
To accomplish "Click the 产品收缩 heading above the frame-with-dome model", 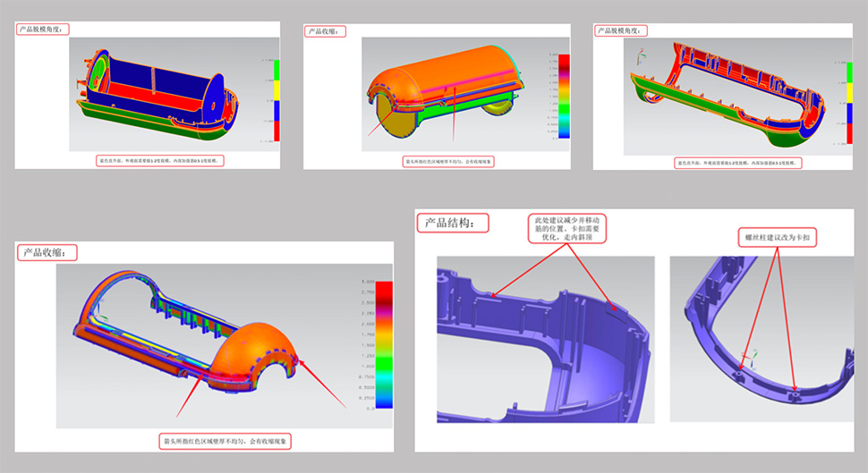I will pos(47,252).
